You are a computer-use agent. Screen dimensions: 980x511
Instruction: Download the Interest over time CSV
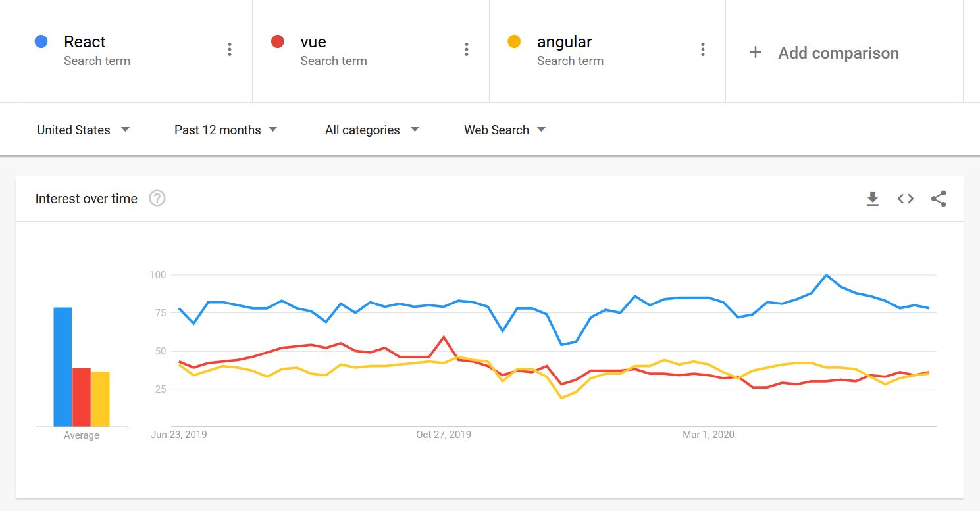[873, 199]
